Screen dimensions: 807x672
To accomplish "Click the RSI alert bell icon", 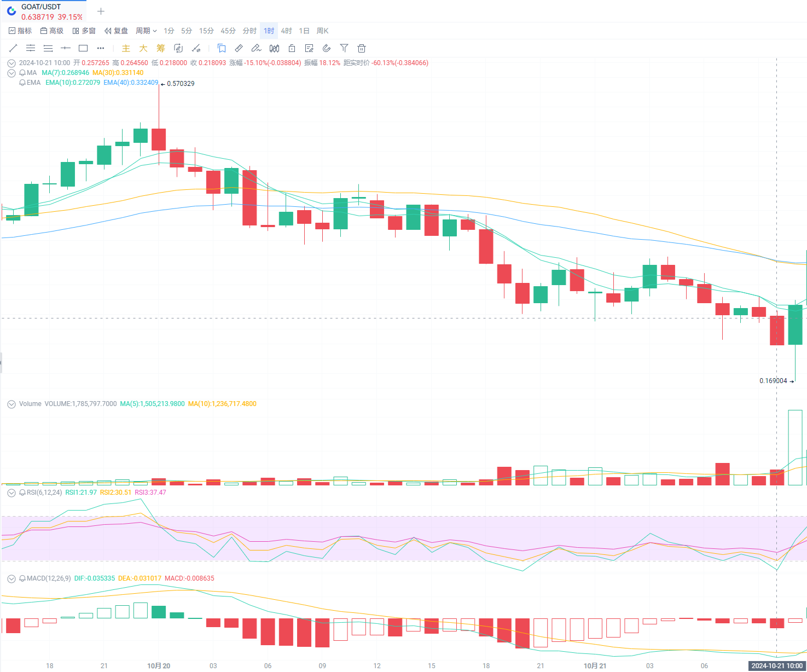I will pos(22,493).
